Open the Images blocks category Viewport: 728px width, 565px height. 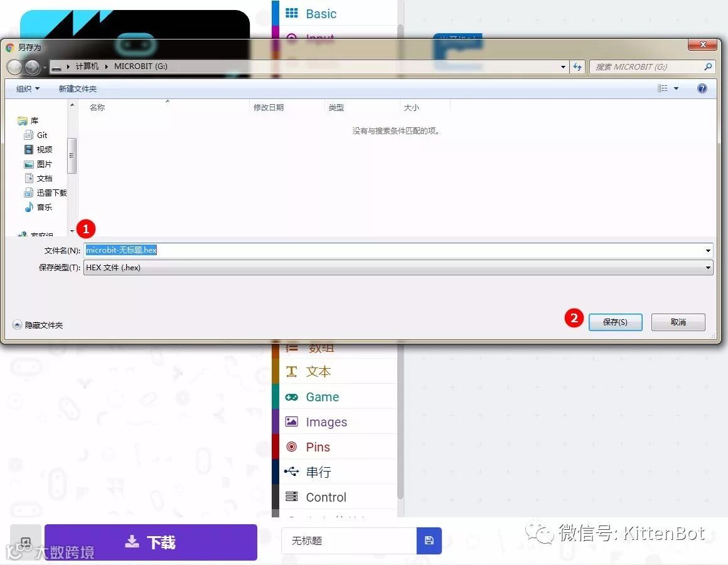tap(335, 421)
